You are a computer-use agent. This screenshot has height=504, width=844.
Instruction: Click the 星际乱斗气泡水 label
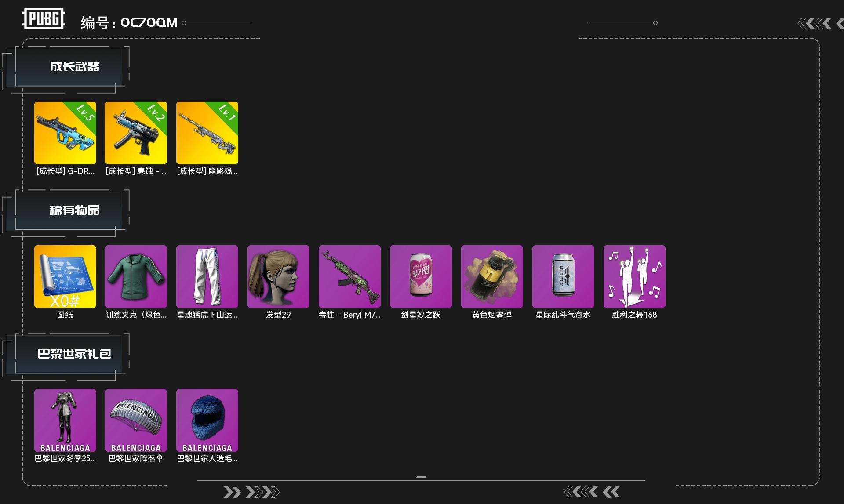coord(563,315)
